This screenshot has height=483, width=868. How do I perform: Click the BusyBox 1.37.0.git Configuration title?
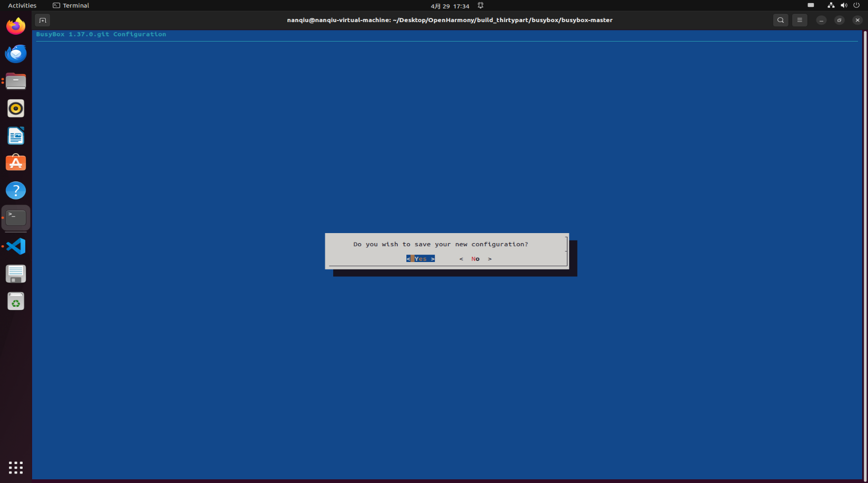click(x=101, y=34)
